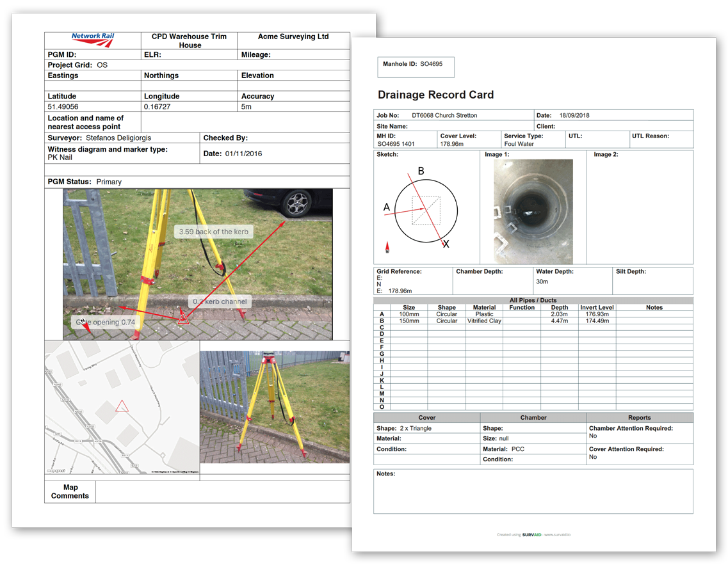Click the "Gate opening 0.74" annotation
The width and height of the screenshot is (728, 565).
click(106, 322)
